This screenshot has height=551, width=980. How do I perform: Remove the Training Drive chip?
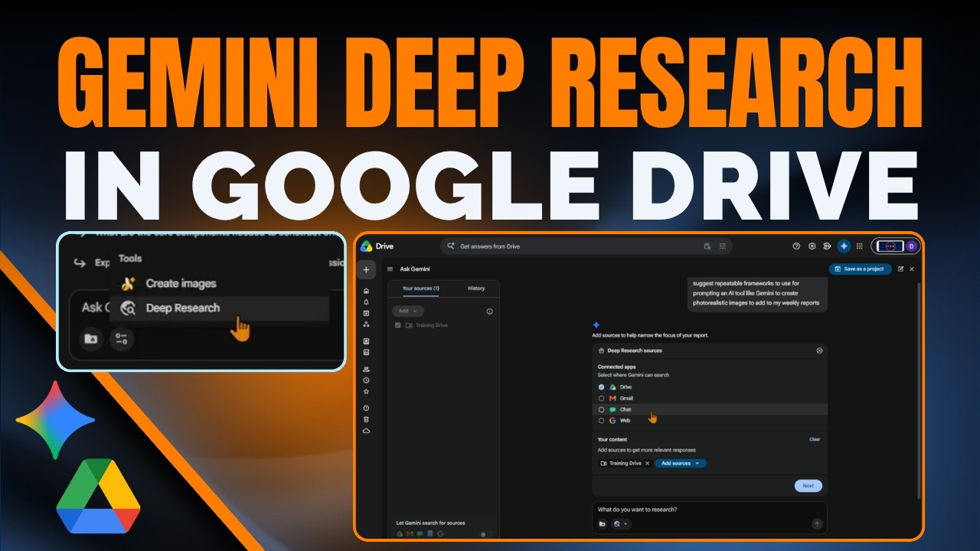click(x=647, y=464)
